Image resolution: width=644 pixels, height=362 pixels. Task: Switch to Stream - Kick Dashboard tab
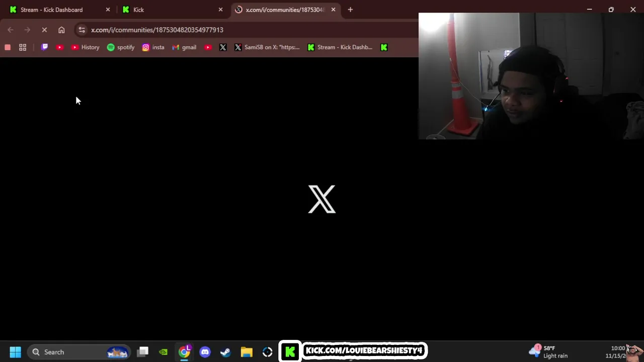pos(59,10)
